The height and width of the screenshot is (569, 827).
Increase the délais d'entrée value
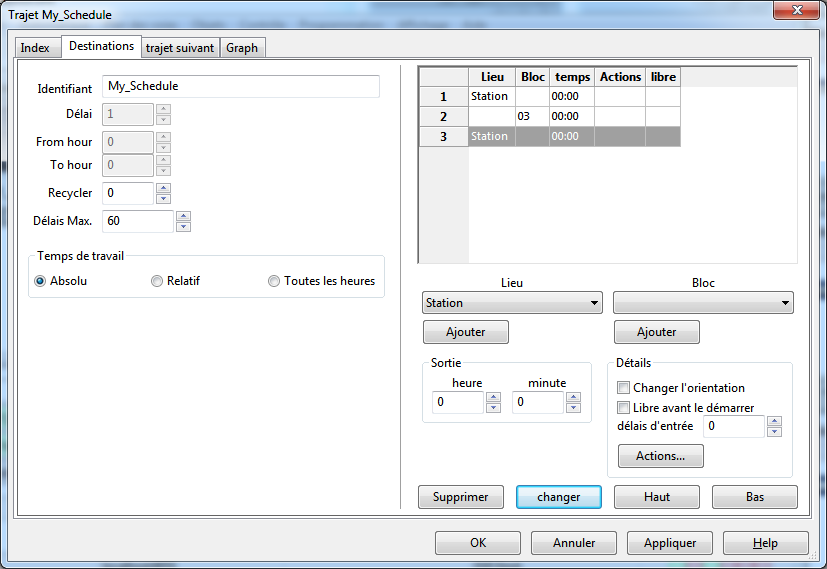[774, 421]
